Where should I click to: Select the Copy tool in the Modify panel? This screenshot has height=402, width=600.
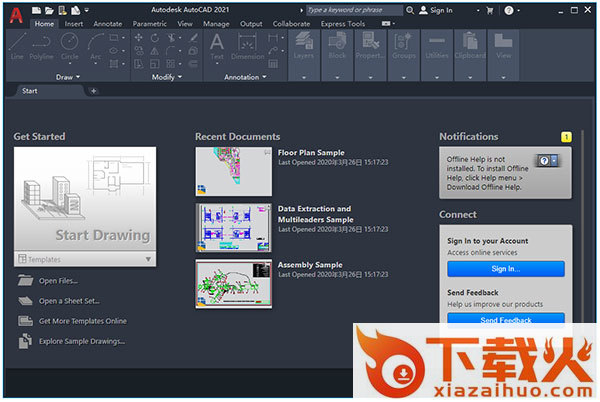[x=139, y=50]
